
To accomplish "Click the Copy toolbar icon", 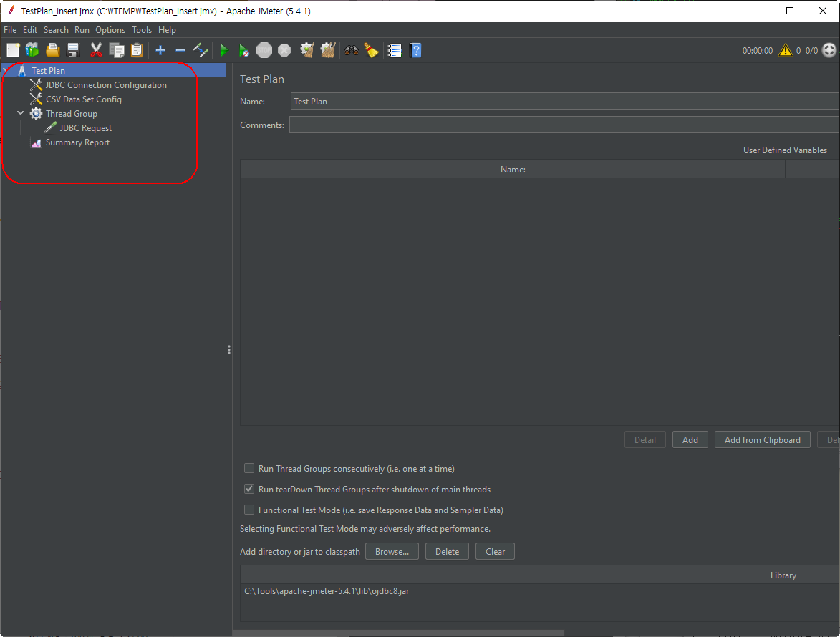I will (x=116, y=50).
